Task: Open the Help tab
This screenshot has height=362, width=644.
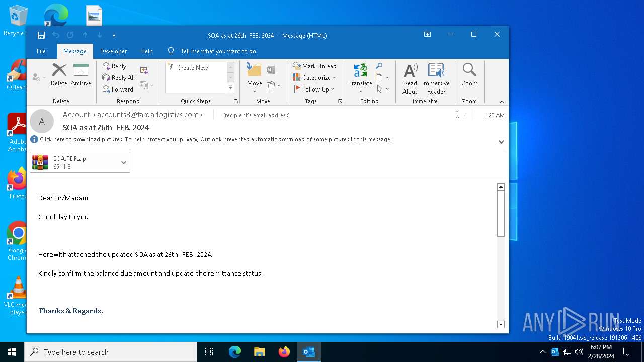Action: click(x=146, y=51)
